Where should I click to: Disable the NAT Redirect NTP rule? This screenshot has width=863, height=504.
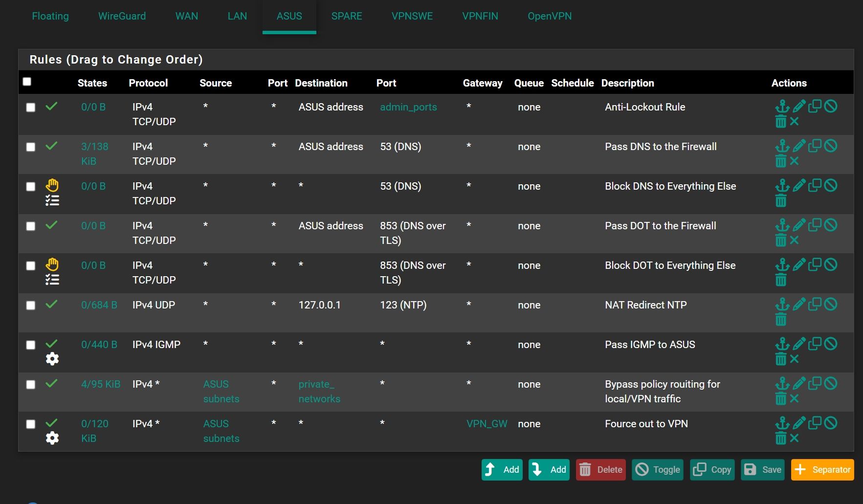[831, 304]
